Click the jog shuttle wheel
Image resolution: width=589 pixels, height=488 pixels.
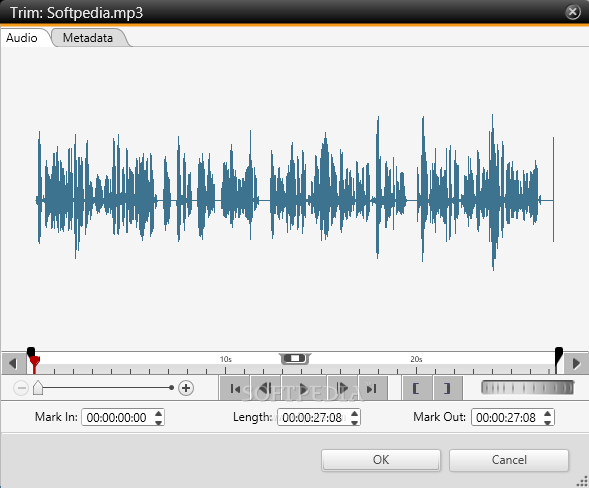[527, 388]
